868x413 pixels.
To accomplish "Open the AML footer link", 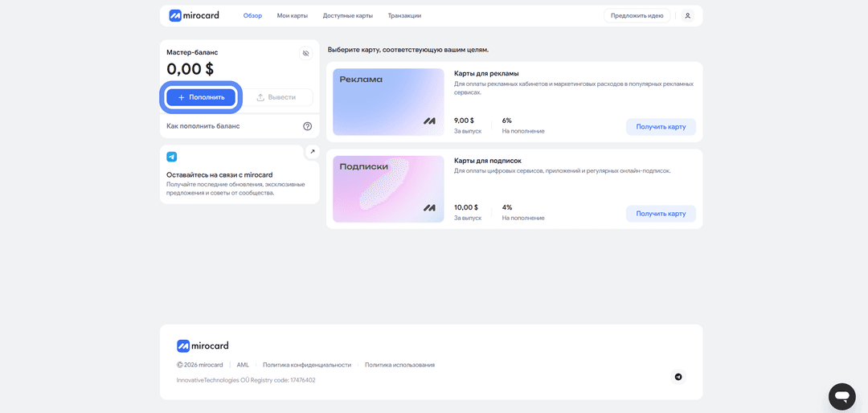I will click(x=243, y=365).
